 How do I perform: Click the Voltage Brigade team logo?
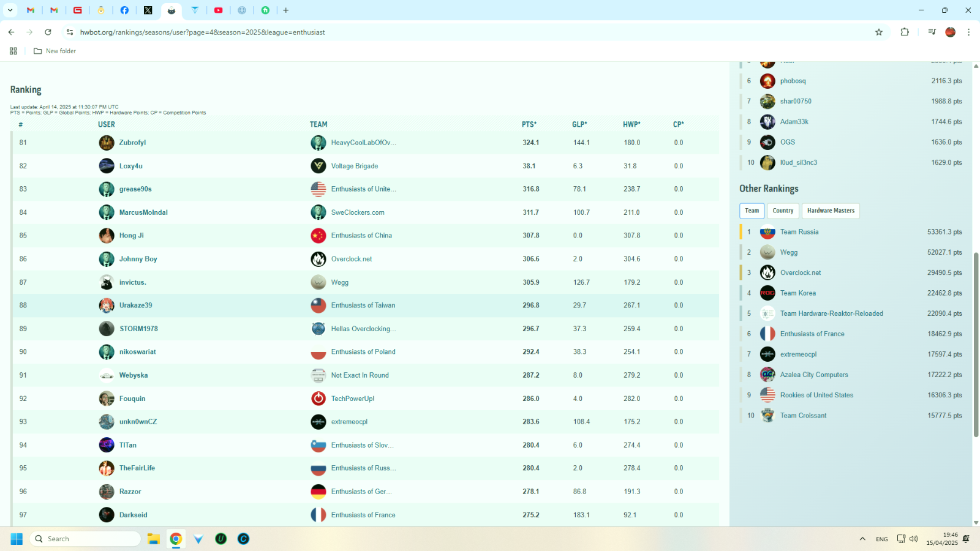318,166
